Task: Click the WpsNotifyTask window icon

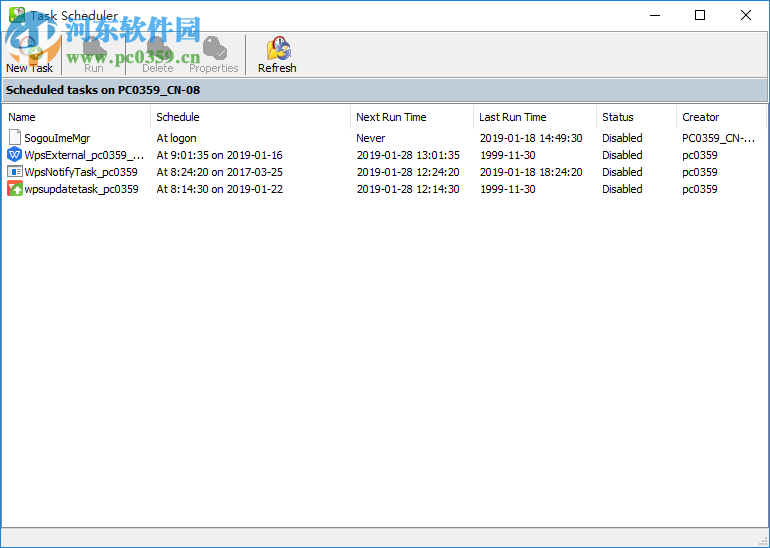Action: tap(15, 172)
